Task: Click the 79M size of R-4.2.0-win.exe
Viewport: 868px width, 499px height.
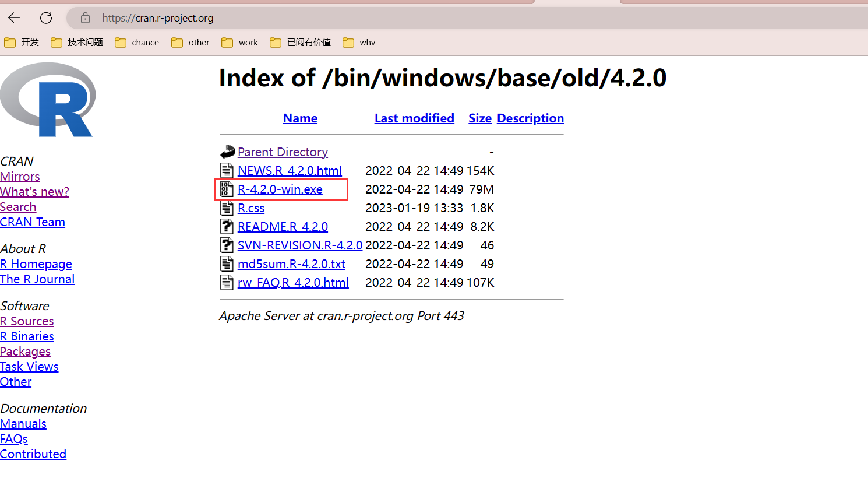Action: [482, 189]
